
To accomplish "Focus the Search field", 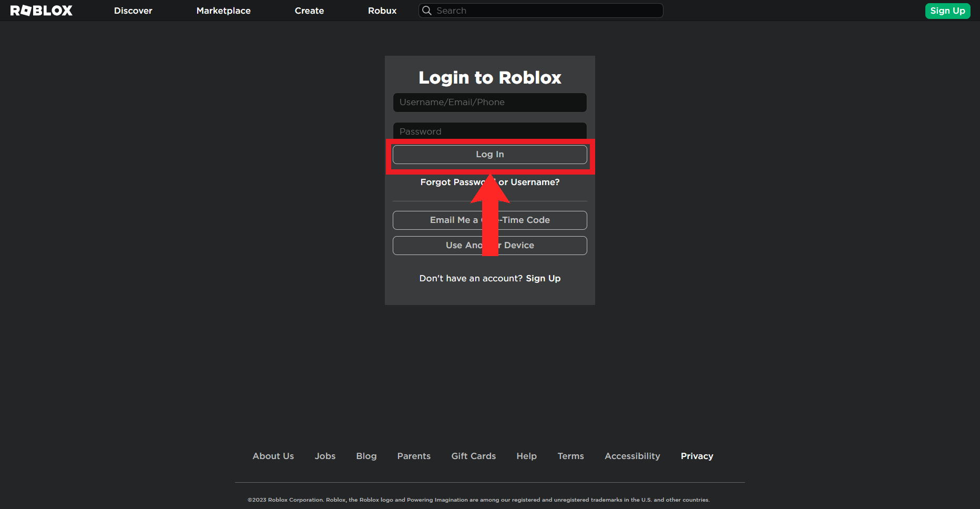I will (541, 11).
